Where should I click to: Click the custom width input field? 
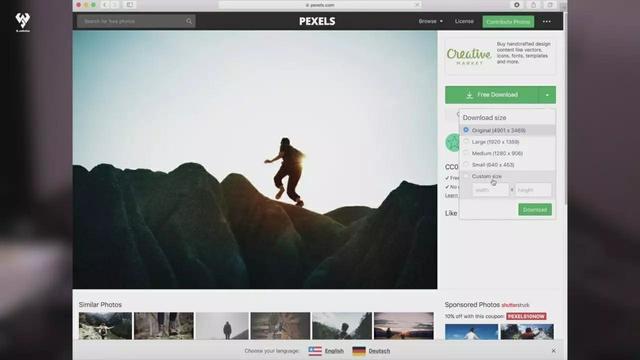coord(491,190)
